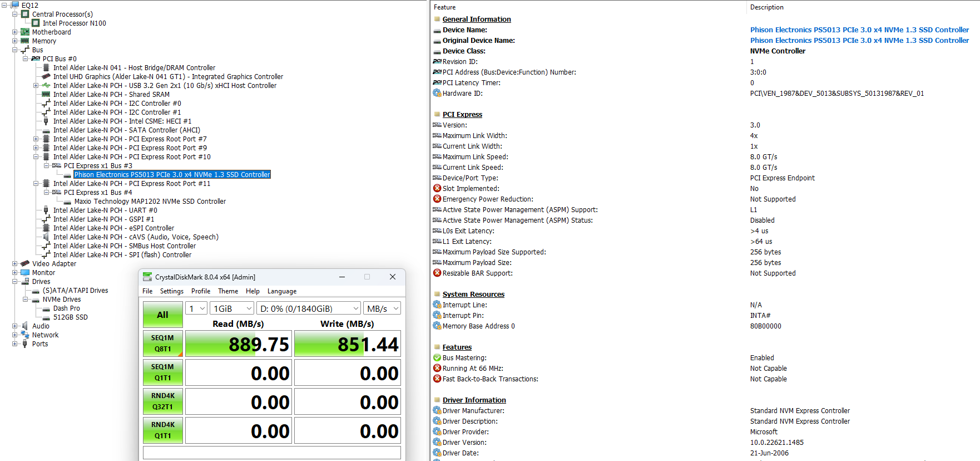The height and width of the screenshot is (461, 980).
Task: Click the Resizable BAR Support red X icon
Action: 437,273
